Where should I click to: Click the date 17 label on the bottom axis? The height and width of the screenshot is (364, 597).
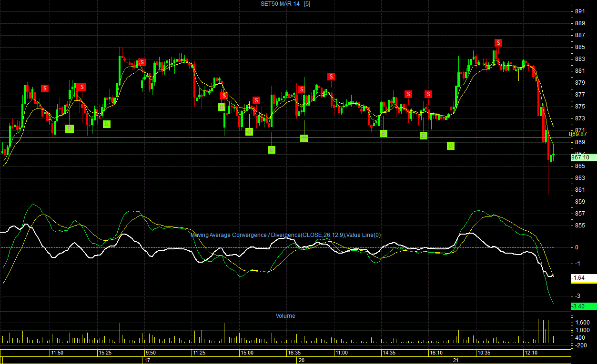[x=147, y=360]
